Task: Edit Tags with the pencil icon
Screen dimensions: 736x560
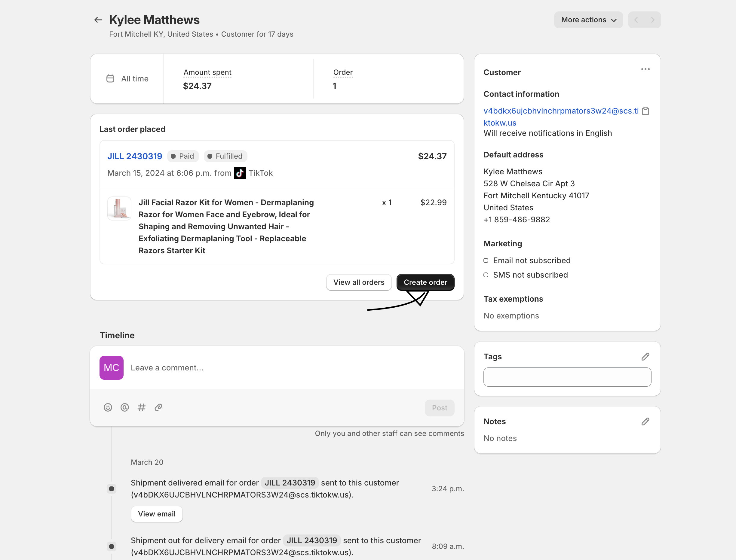Action: click(x=645, y=357)
